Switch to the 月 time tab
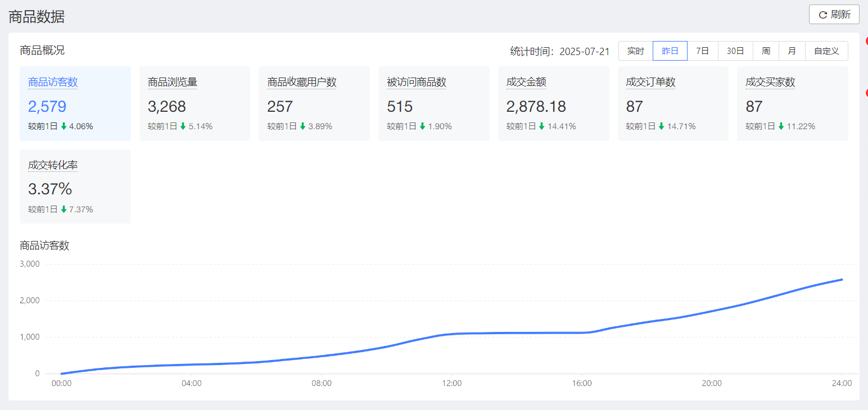The width and height of the screenshot is (868, 410). 792,51
